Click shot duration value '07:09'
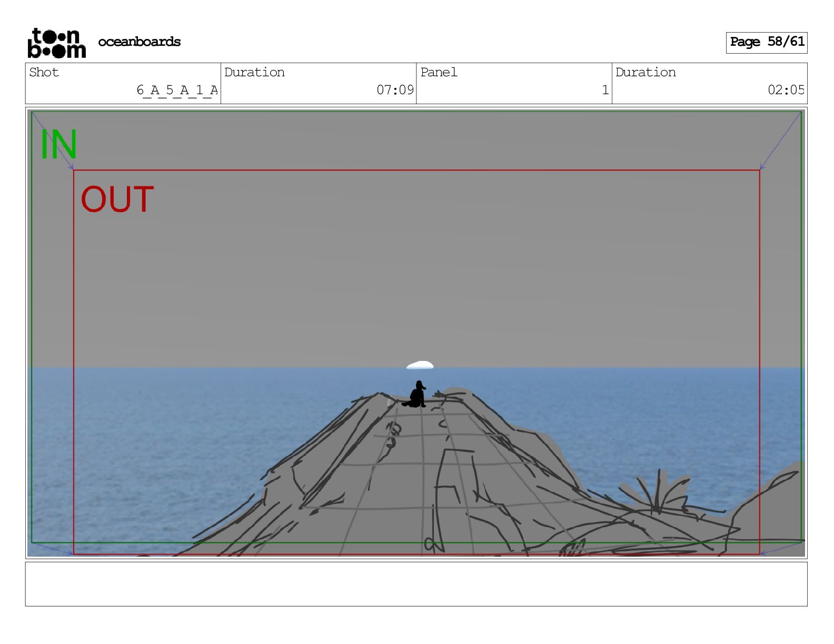The width and height of the screenshot is (834, 644). pos(395,90)
